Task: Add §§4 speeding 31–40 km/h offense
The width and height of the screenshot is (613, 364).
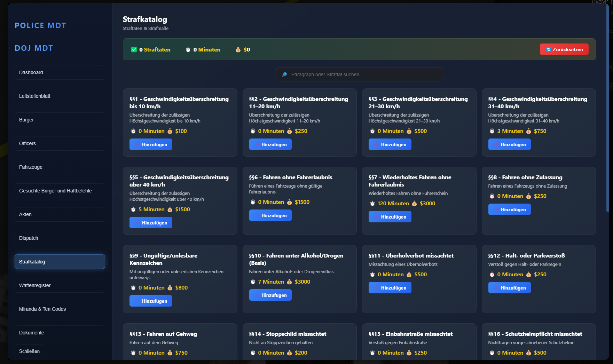Action: click(x=509, y=144)
